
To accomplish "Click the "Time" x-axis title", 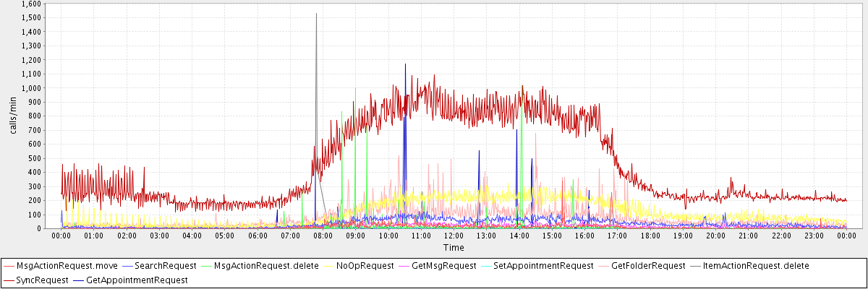I will coord(454,248).
